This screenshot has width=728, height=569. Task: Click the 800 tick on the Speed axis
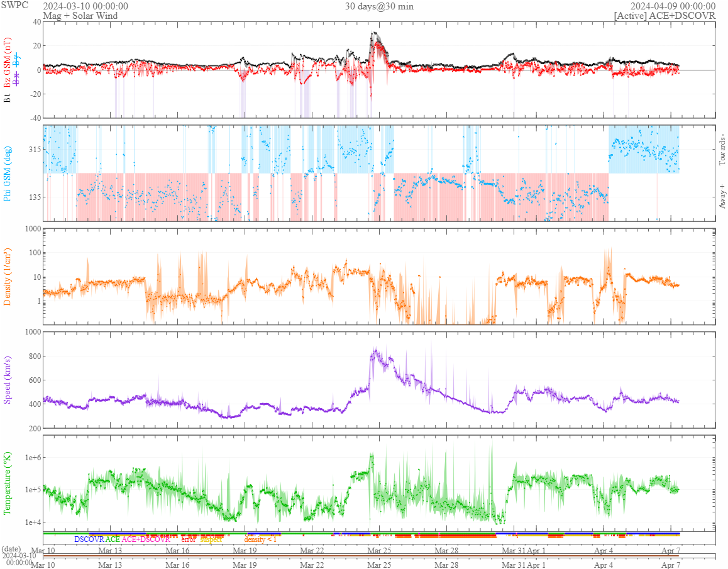pyautogui.click(x=35, y=356)
